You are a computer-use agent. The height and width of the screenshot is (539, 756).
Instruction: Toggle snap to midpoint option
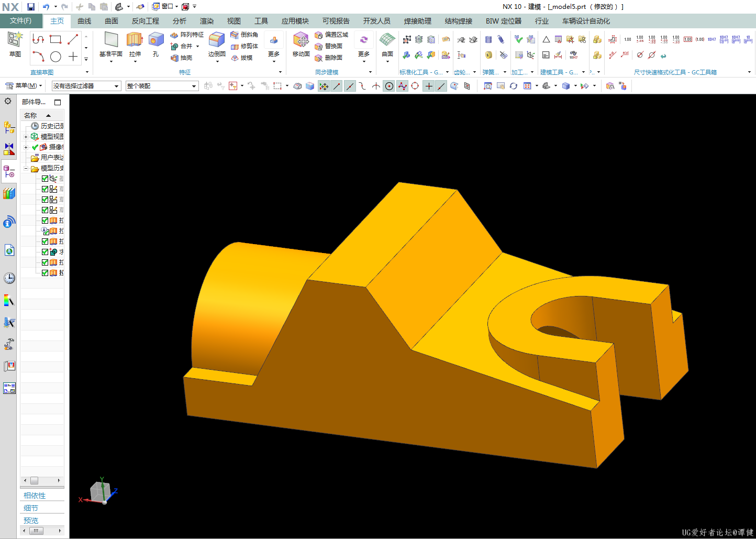click(350, 86)
